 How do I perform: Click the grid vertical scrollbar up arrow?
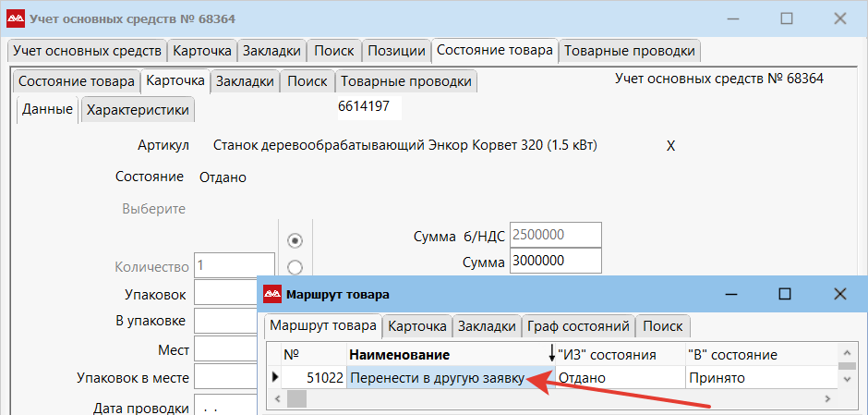click(x=846, y=353)
